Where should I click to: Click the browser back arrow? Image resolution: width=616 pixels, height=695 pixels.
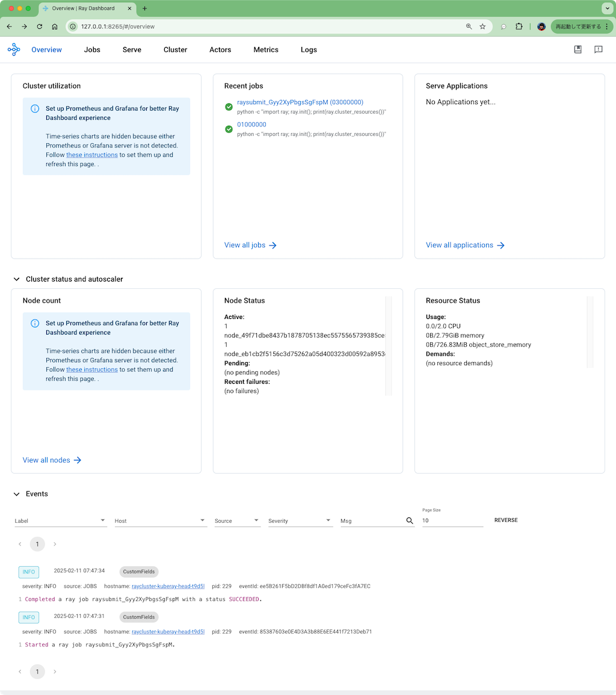pyautogui.click(x=9, y=26)
